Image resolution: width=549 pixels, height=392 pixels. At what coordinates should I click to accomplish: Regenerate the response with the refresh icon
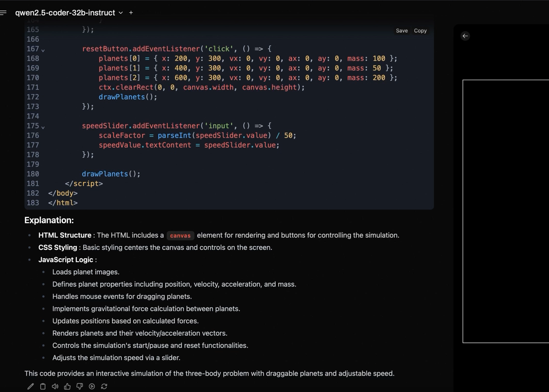(104, 386)
